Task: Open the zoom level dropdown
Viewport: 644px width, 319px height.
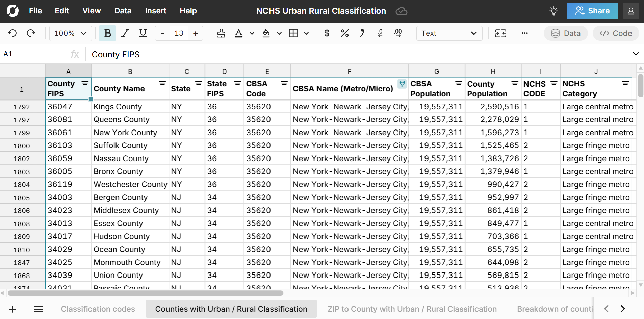Action: pyautogui.click(x=70, y=33)
